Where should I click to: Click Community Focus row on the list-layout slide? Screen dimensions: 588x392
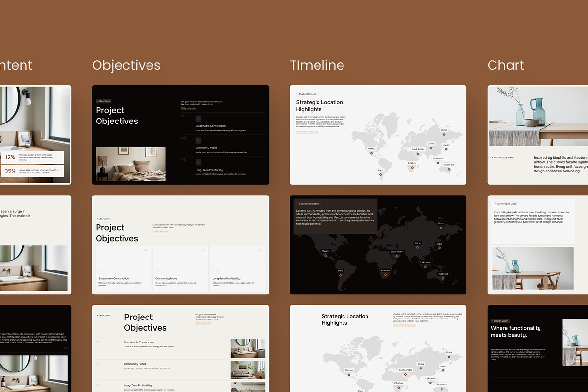tap(180, 370)
